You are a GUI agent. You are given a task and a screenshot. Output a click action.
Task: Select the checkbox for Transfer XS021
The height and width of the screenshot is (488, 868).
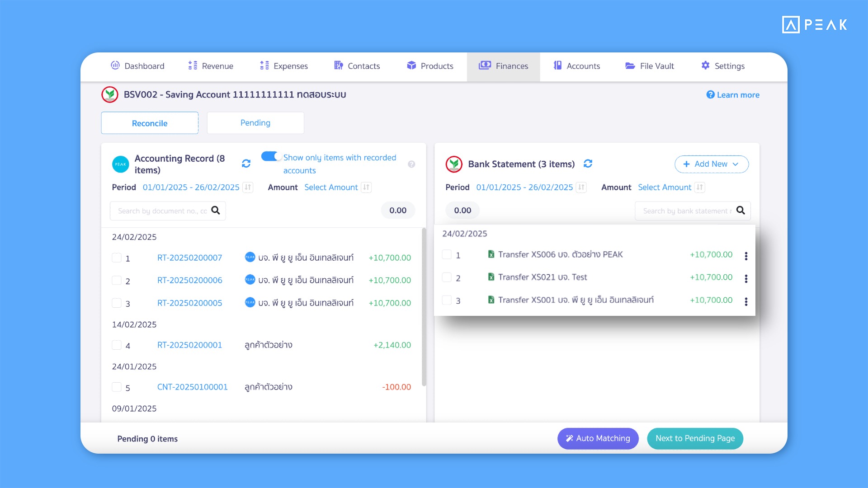click(447, 277)
